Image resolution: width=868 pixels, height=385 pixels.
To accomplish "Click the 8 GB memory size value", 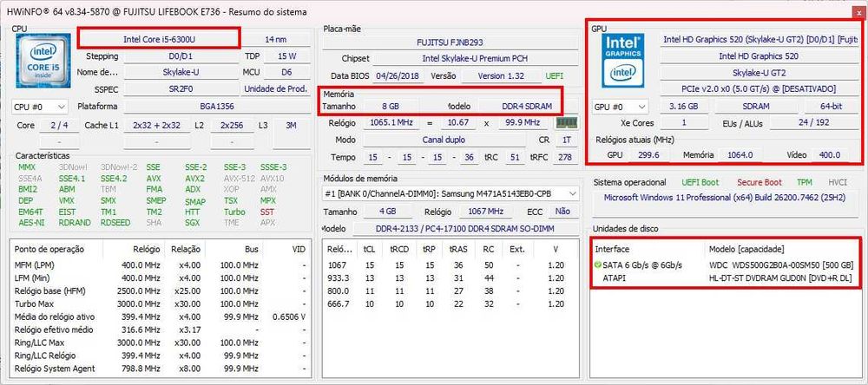I will click(391, 106).
